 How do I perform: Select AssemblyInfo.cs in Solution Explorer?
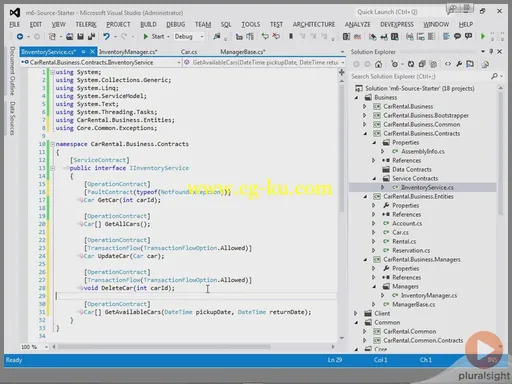(422, 151)
